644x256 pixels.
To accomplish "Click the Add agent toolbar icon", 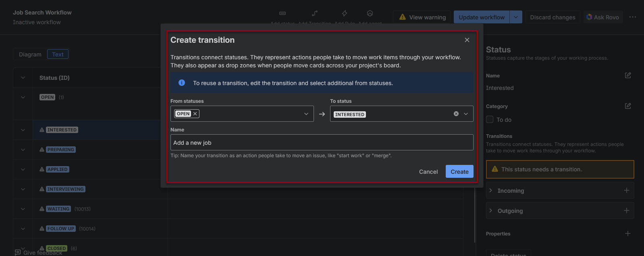I will 370,13.
